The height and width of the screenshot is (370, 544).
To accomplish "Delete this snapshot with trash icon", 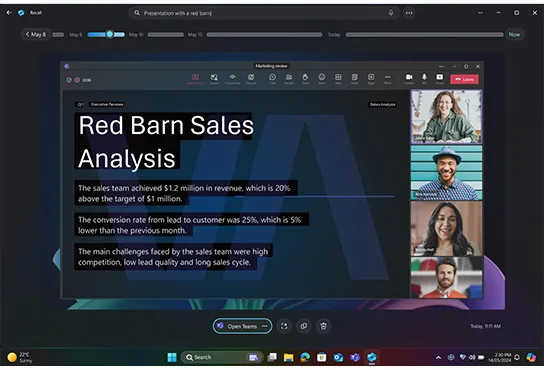I will (323, 326).
